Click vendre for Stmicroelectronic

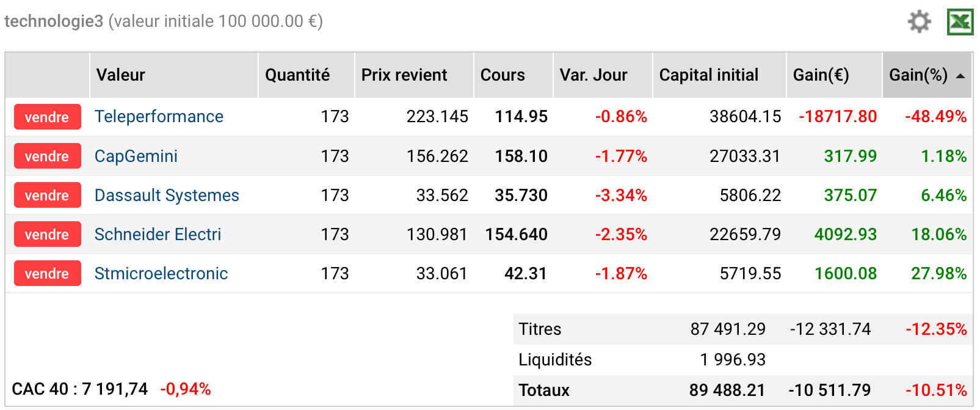pos(47,273)
